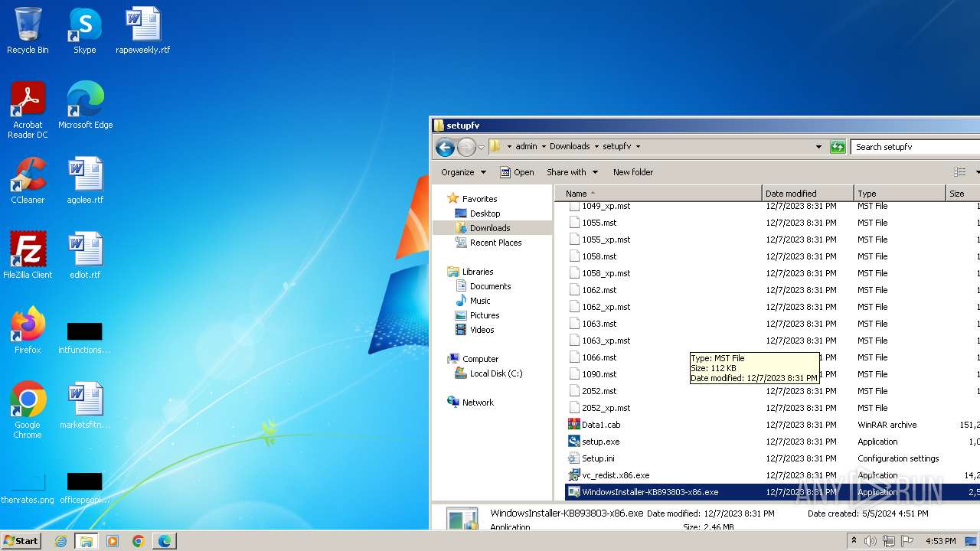
Task: Open Microsoft Edge from the taskbar
Action: coord(165,541)
